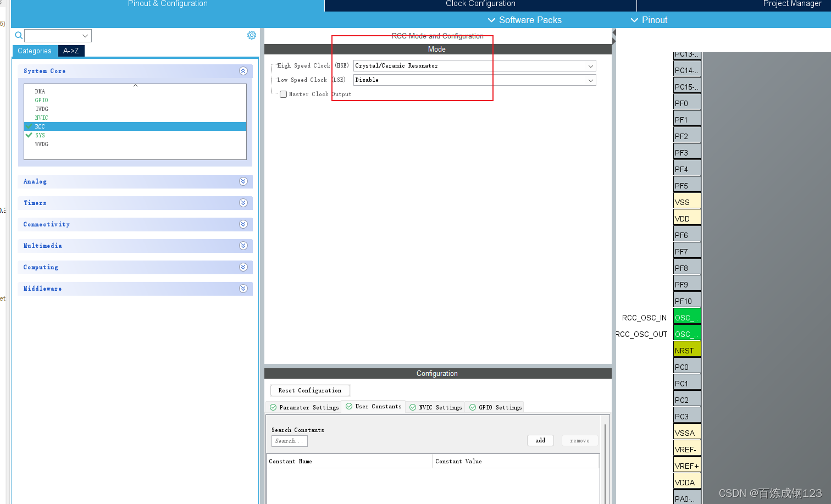Select WWDG in System Core list

tap(42, 144)
